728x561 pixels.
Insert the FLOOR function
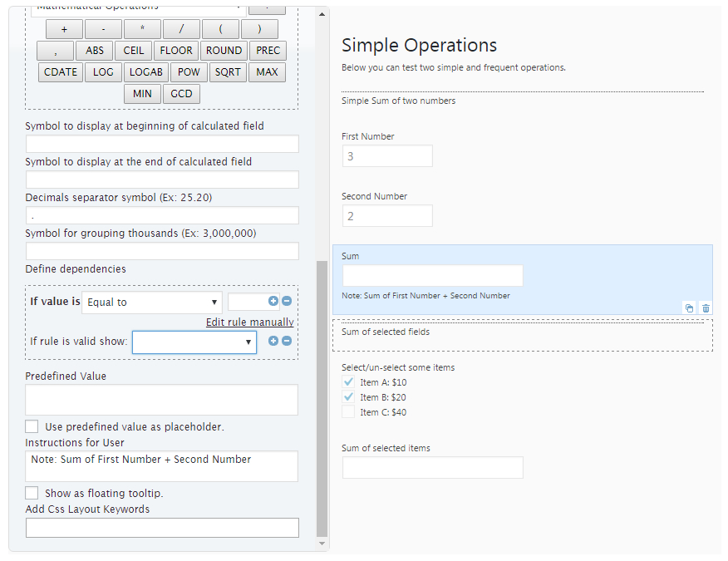point(176,51)
